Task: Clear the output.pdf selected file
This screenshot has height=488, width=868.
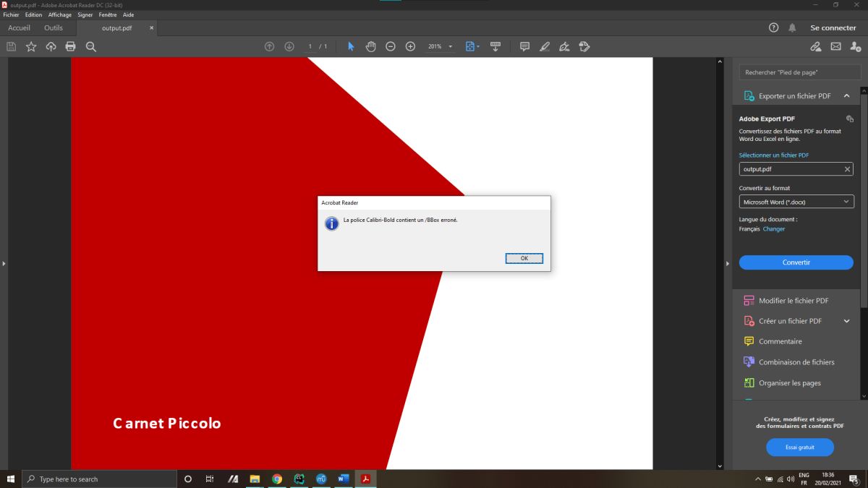Action: (847, 169)
